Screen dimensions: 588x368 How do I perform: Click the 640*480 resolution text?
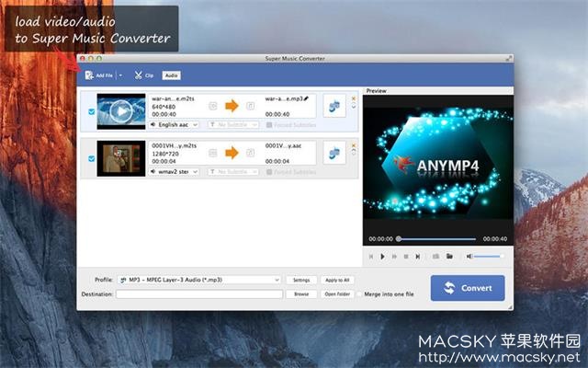point(164,107)
